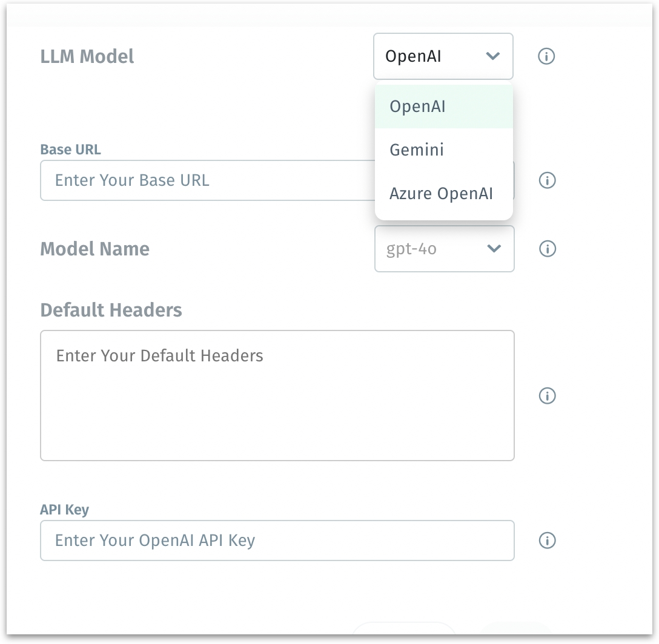Focus the Enter Your OpenAI API Key field

(x=277, y=540)
